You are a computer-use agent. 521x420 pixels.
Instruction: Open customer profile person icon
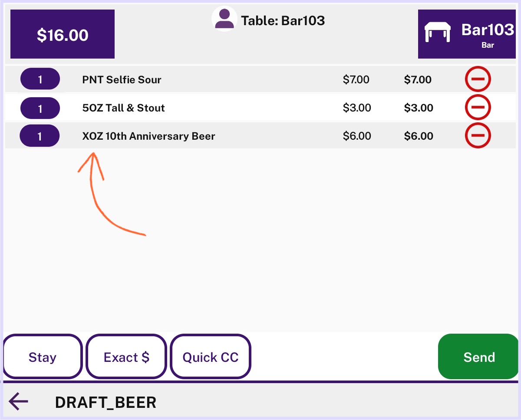pyautogui.click(x=224, y=19)
